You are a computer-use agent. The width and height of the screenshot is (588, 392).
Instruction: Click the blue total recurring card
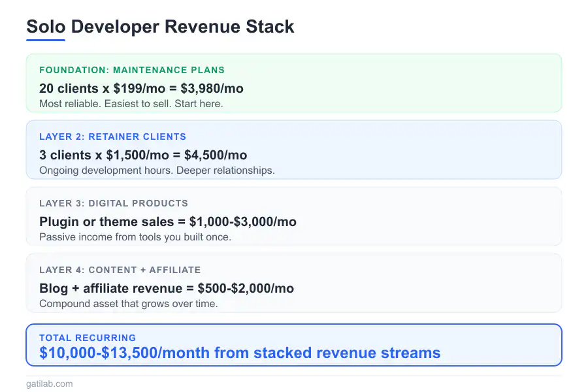click(x=294, y=345)
